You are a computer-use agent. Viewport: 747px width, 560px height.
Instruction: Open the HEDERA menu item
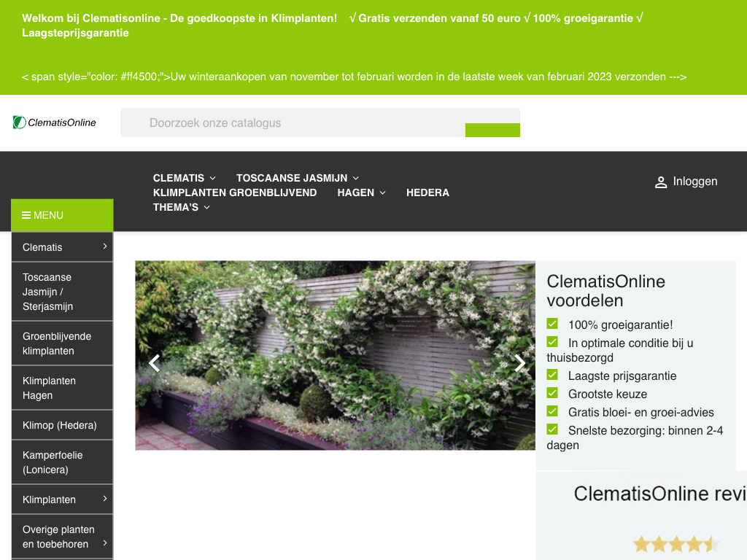[427, 192]
